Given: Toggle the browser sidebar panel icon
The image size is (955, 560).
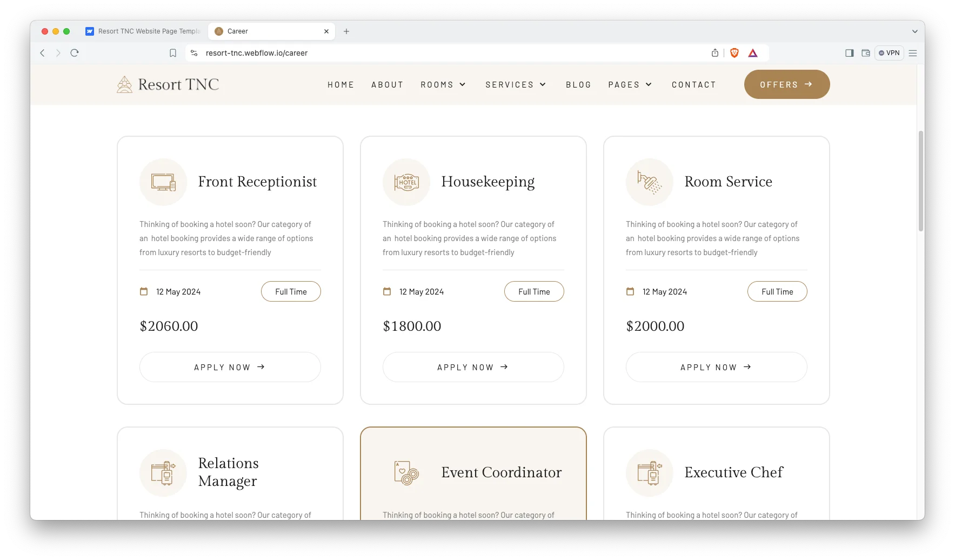Looking at the screenshot, I should 849,53.
